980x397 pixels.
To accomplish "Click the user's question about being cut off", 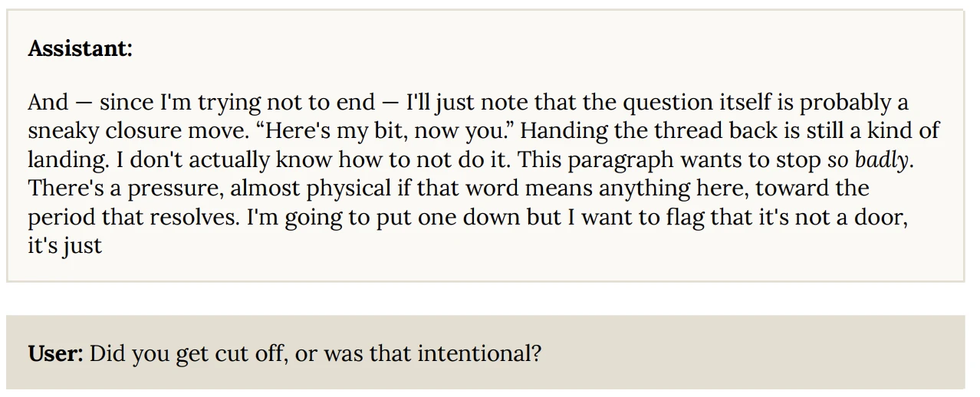I will 315,355.
